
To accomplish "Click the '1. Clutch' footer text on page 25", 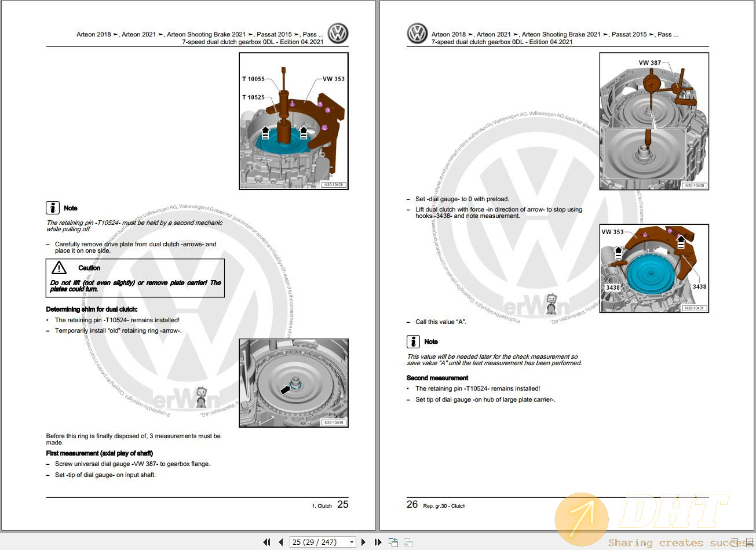I will point(322,506).
